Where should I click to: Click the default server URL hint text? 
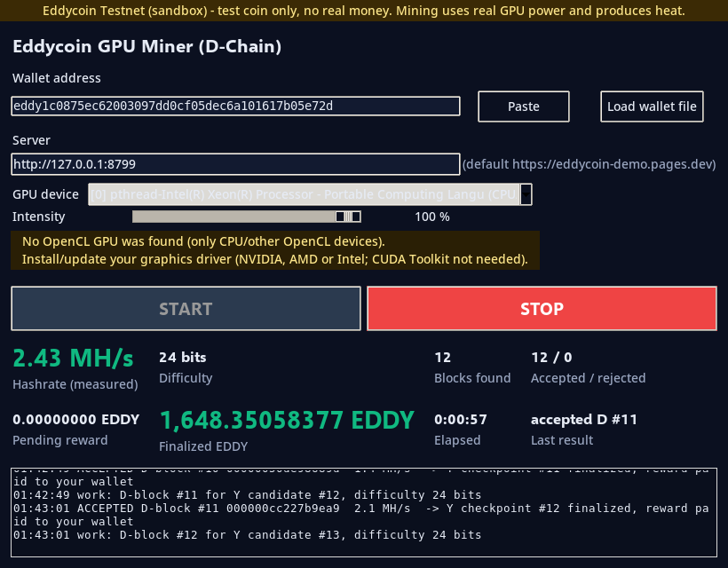click(590, 164)
